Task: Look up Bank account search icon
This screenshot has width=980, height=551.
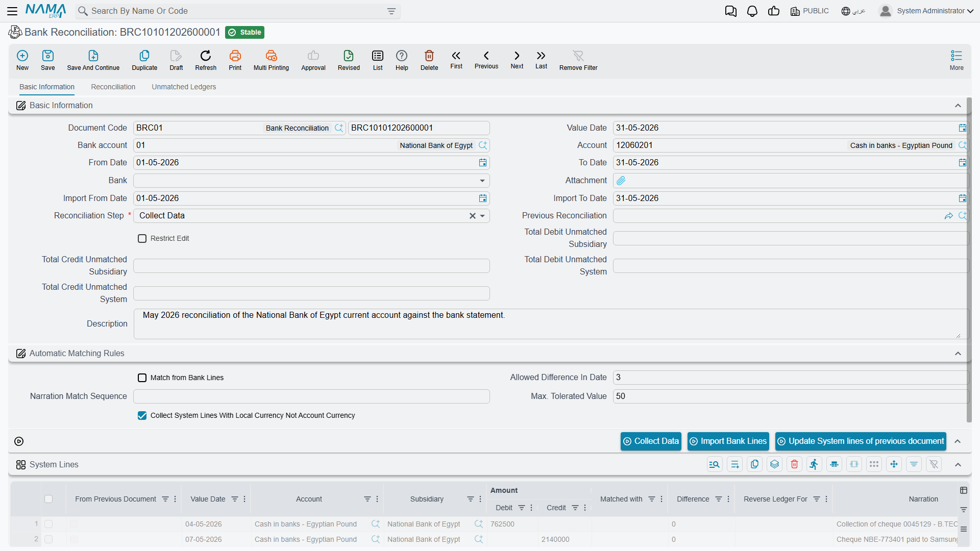Action: click(482, 145)
